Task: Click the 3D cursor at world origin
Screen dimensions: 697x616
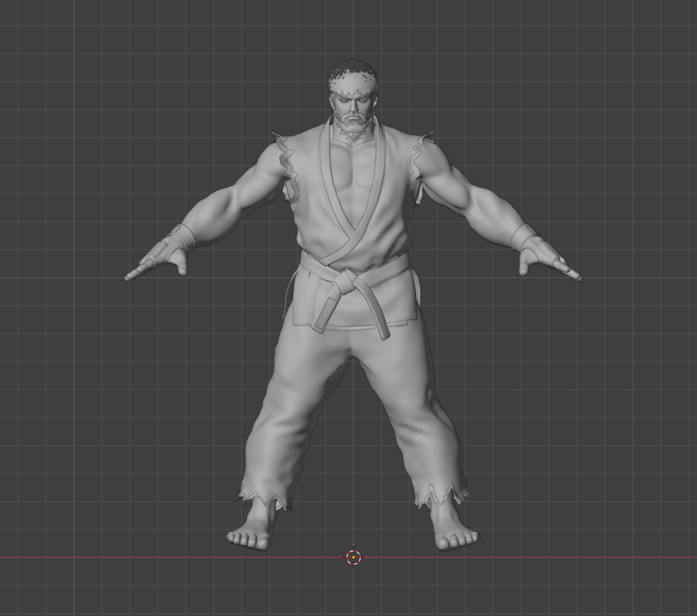Action: click(x=353, y=557)
